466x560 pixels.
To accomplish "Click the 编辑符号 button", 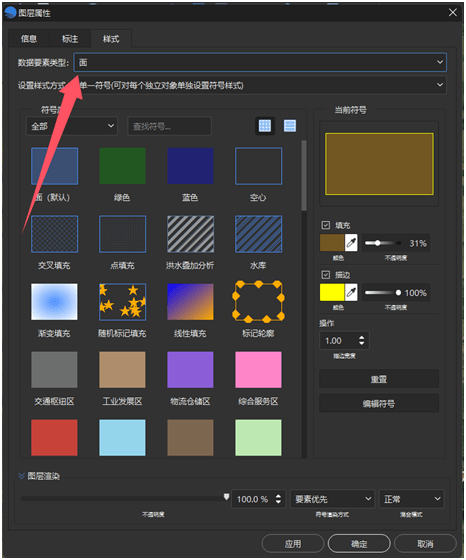I will tap(379, 404).
